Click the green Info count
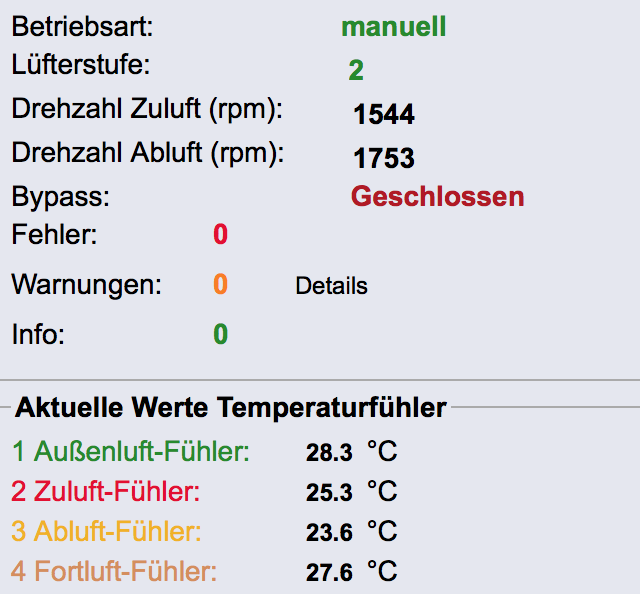 click(220, 334)
